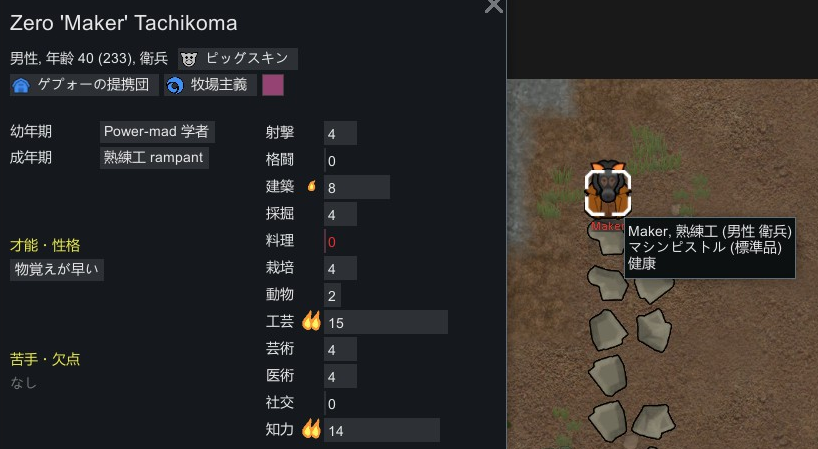
Task: Click the ゲフォーの提携団 faction house icon
Action: point(21,85)
